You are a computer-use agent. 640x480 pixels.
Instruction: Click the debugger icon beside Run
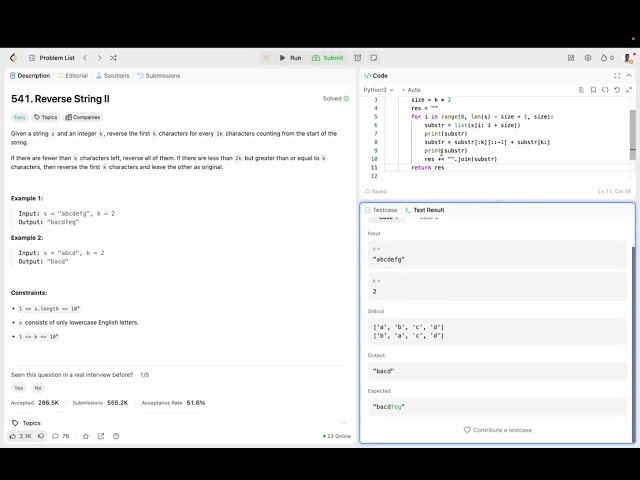pyautogui.click(x=266, y=58)
